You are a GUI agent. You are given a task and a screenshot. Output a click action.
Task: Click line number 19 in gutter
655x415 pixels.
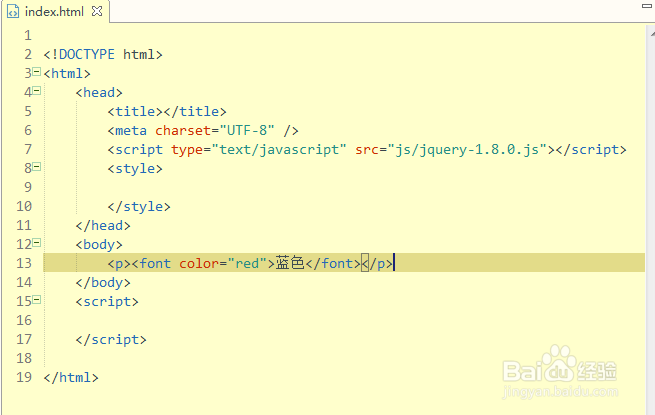(23, 377)
